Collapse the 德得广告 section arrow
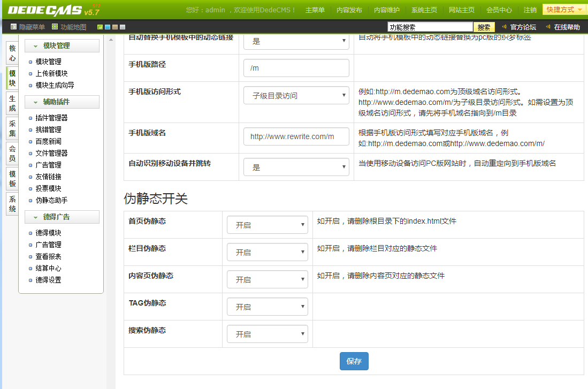The height and width of the screenshot is (389, 588). pyautogui.click(x=36, y=217)
